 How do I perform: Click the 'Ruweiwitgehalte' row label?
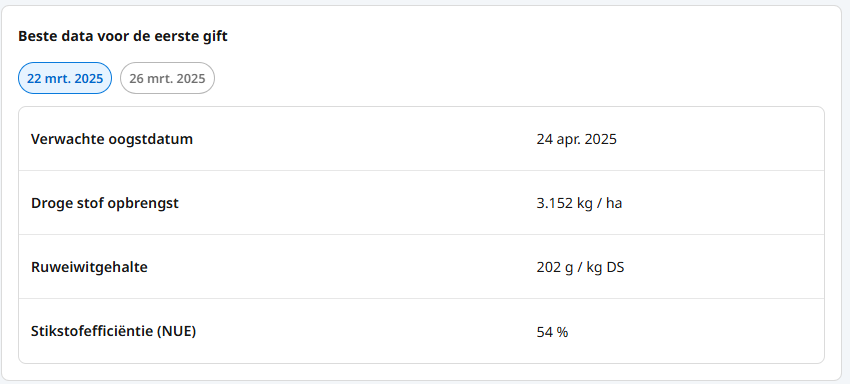[89, 267]
